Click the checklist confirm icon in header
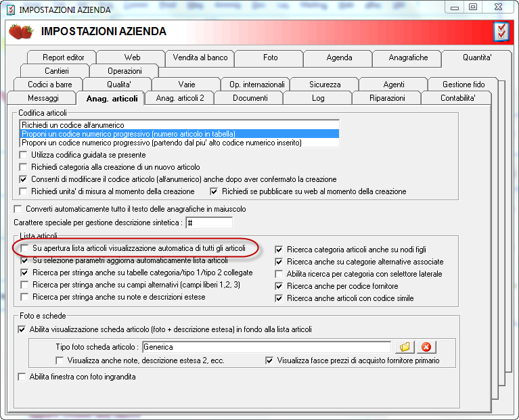This screenshot has width=519, height=420. click(x=501, y=31)
